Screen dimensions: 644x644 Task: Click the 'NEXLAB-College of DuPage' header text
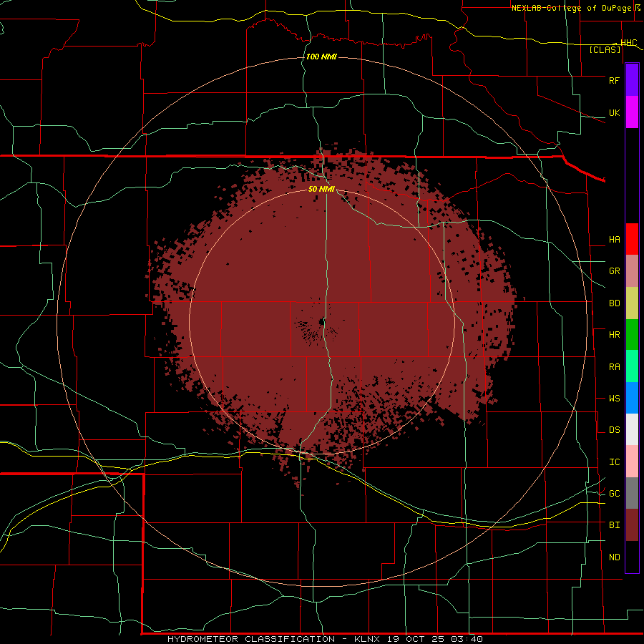[x=572, y=8]
